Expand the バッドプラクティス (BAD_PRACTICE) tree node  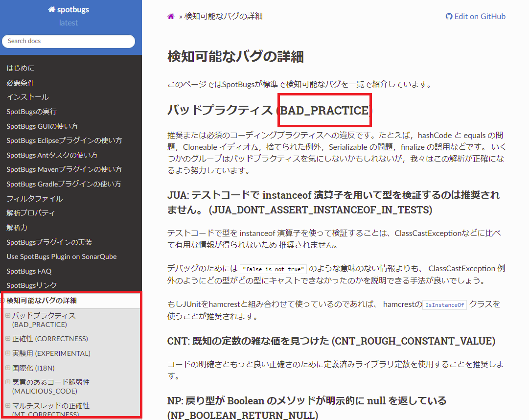click(8, 315)
